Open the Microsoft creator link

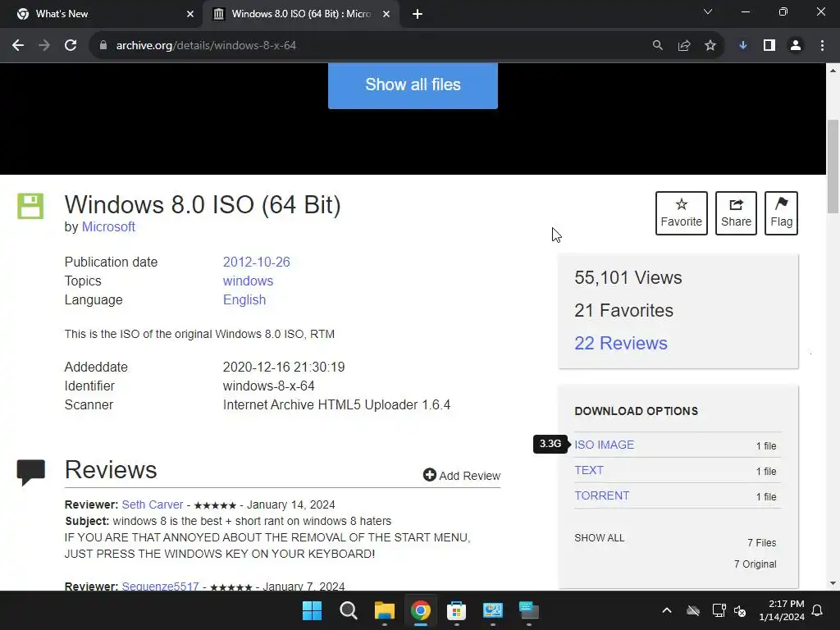point(108,226)
